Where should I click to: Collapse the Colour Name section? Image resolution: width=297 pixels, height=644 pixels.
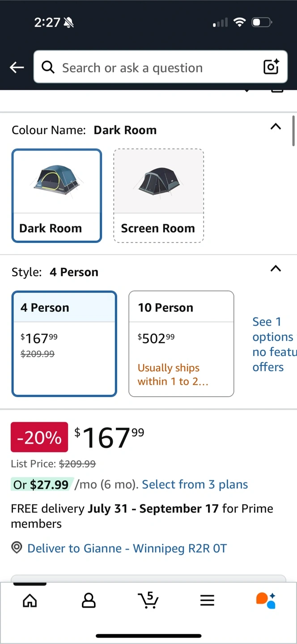pos(276,127)
